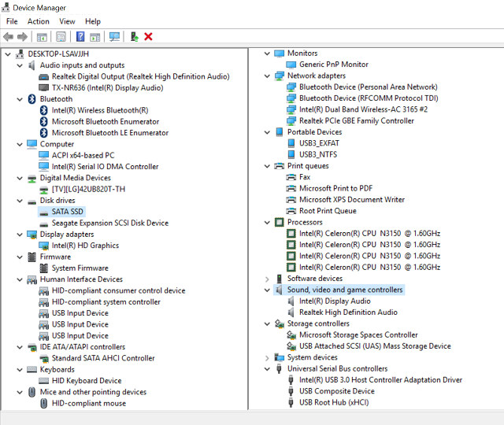Click the Update driver toolbar icon
The image size is (504, 425).
click(x=135, y=37)
